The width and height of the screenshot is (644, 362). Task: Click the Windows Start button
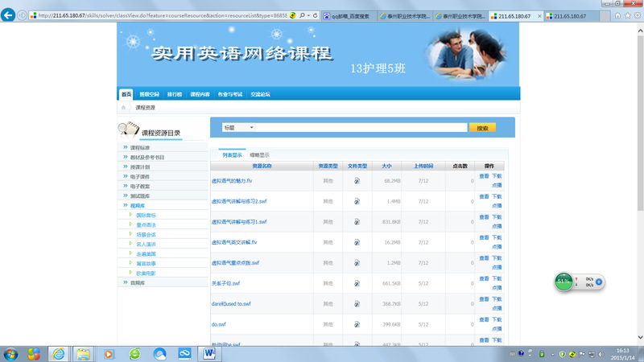[x=10, y=353]
